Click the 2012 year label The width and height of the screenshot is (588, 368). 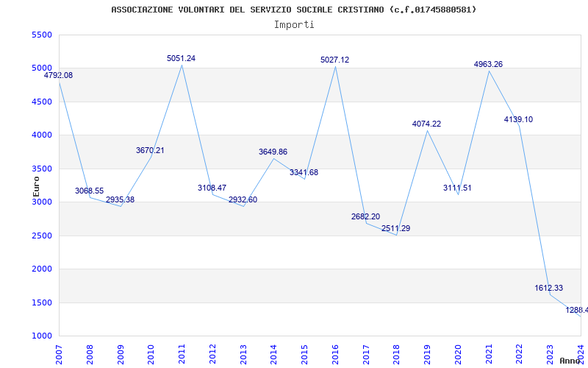pyautogui.click(x=212, y=355)
